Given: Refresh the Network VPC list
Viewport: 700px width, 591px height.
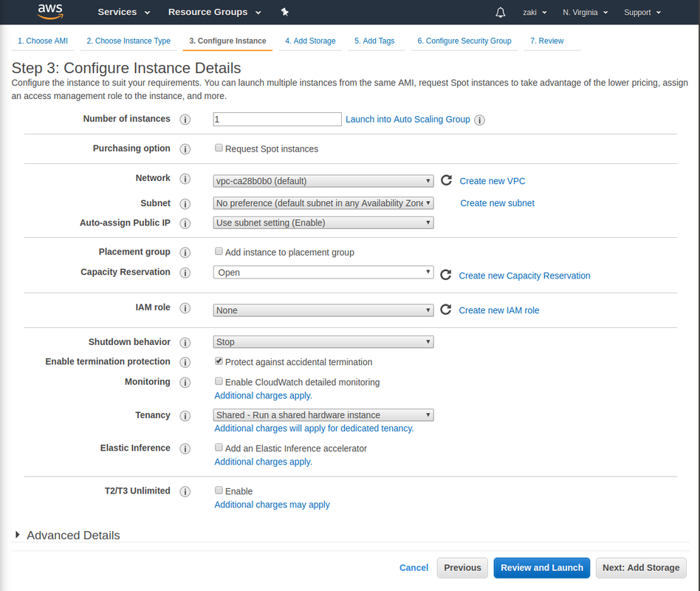Looking at the screenshot, I should pos(446,180).
